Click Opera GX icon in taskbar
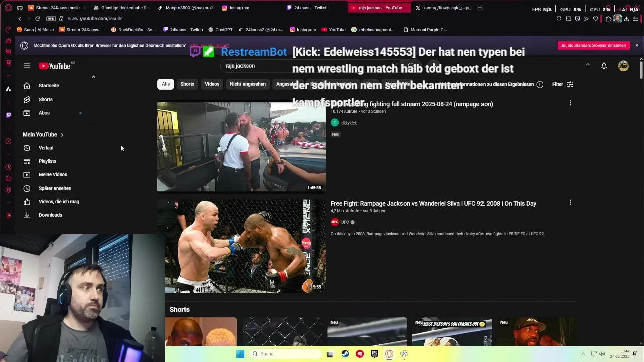Image resolution: width=644 pixels, height=362 pixels. click(389, 354)
